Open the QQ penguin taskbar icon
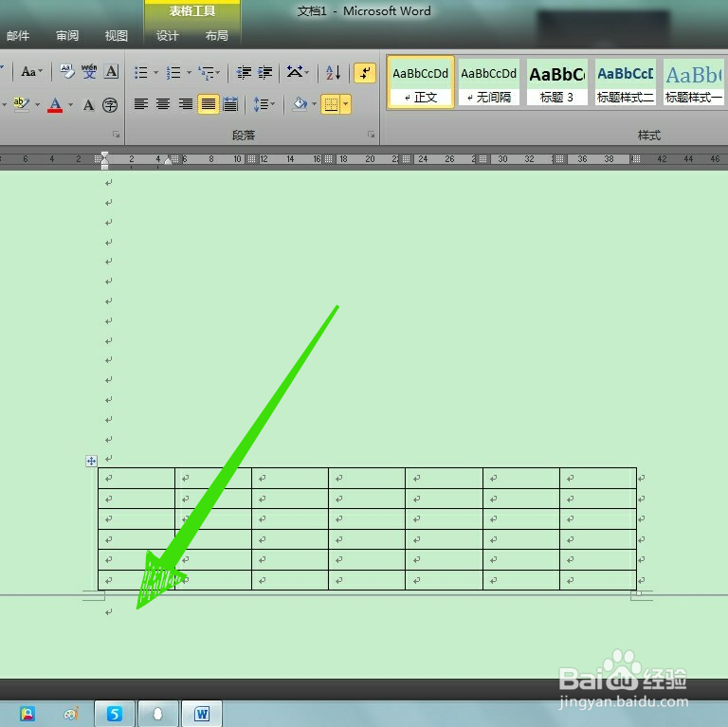Screen dimensions: 728x727 [158, 714]
